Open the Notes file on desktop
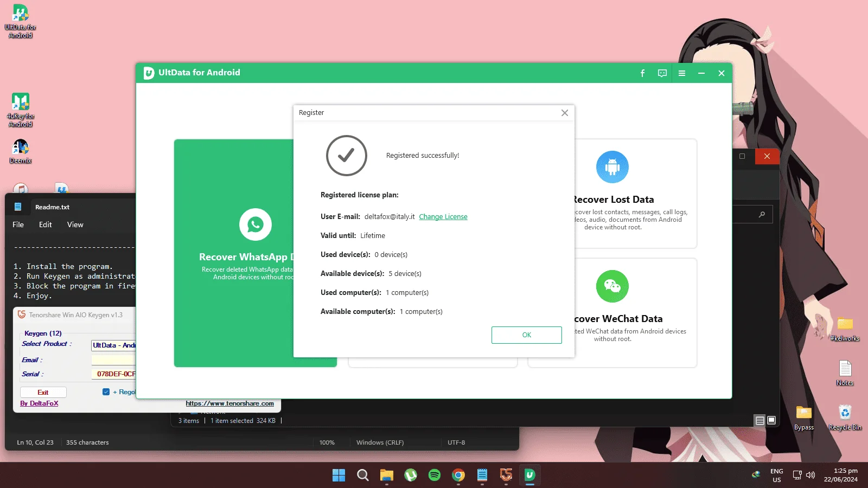 (845, 373)
